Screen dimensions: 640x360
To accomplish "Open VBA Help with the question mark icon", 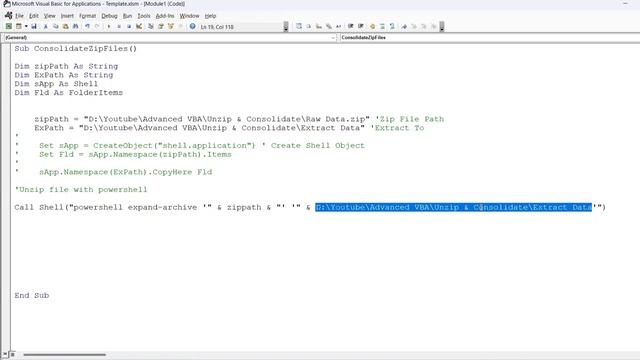I will click(193, 27).
